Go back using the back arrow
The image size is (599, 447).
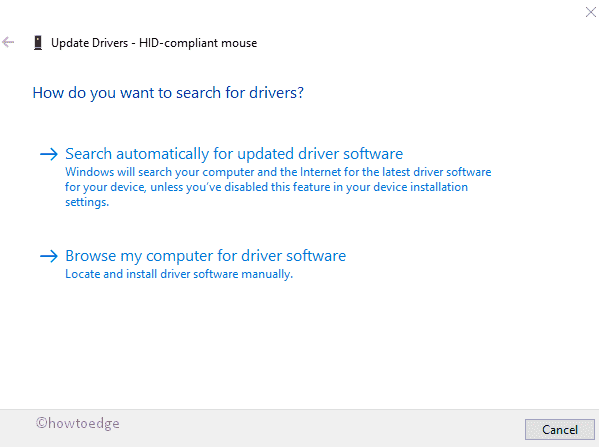(x=8, y=42)
